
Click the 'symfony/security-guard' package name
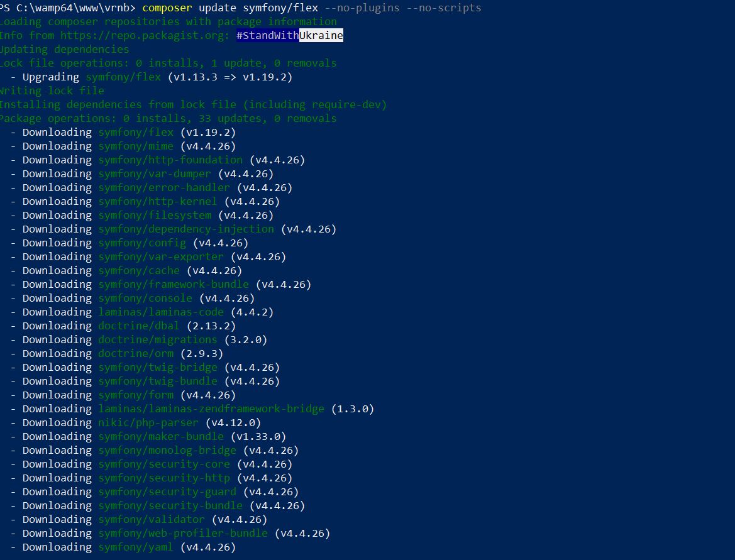[167, 491]
